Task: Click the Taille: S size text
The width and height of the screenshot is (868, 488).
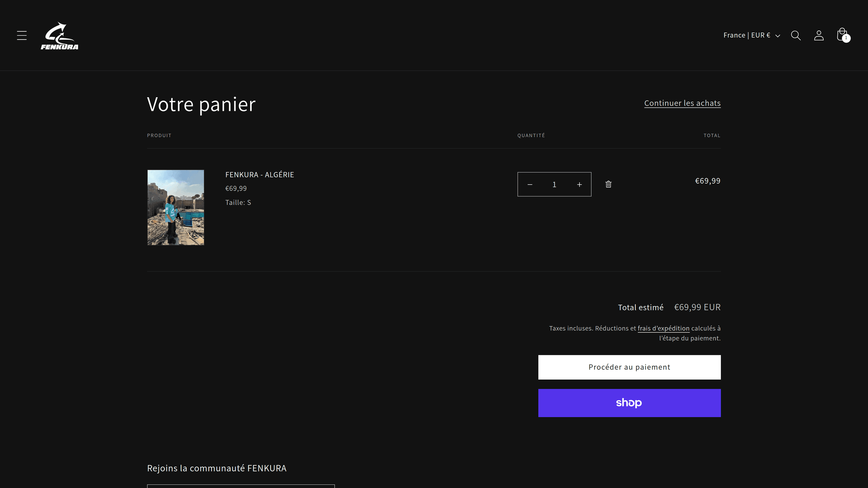Action: pos(238,202)
